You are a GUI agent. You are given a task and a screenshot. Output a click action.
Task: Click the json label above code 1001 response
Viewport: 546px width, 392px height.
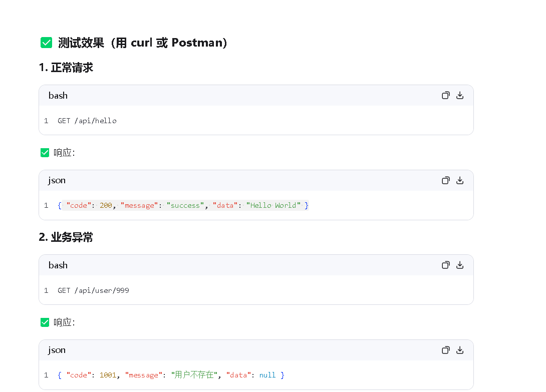[57, 350]
